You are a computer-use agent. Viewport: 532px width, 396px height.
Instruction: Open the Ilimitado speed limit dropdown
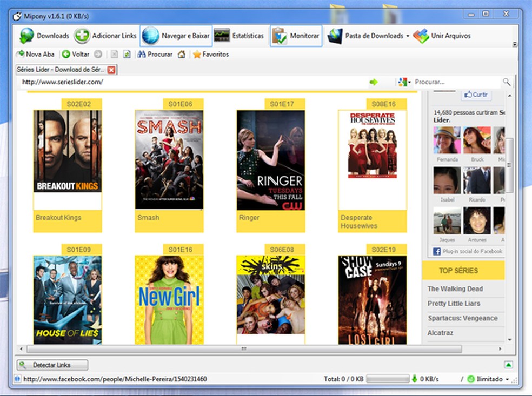489,379
